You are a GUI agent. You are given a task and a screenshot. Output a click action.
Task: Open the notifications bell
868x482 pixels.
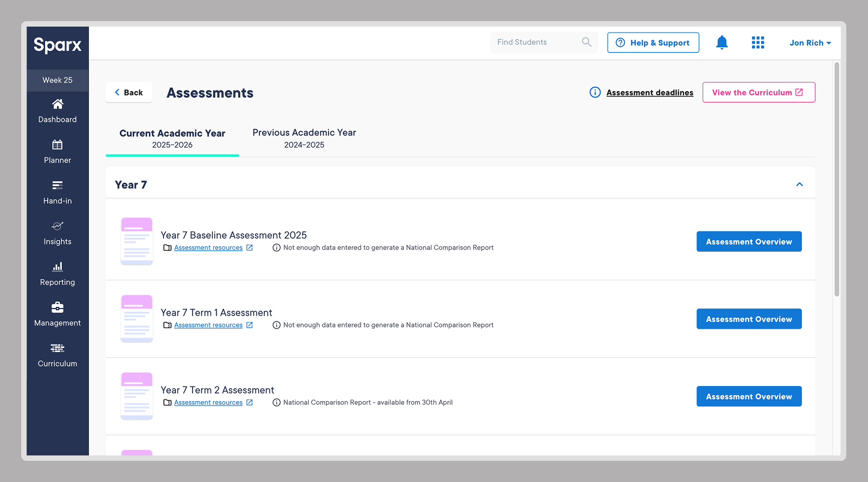tap(722, 42)
